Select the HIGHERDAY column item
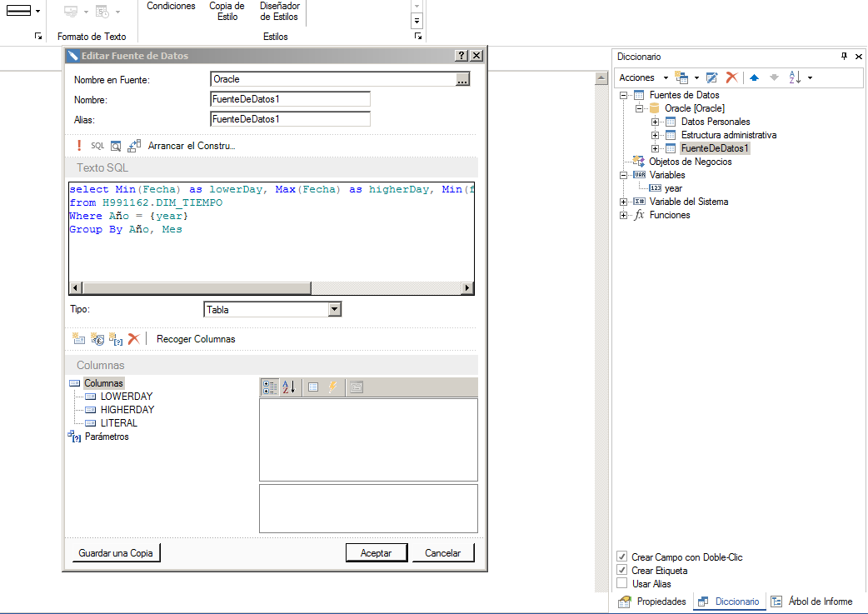Screen dimensions: 868x614 (x=127, y=410)
